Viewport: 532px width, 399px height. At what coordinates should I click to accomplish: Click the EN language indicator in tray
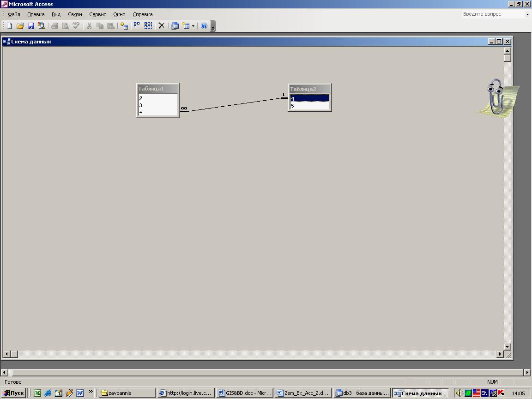484,393
